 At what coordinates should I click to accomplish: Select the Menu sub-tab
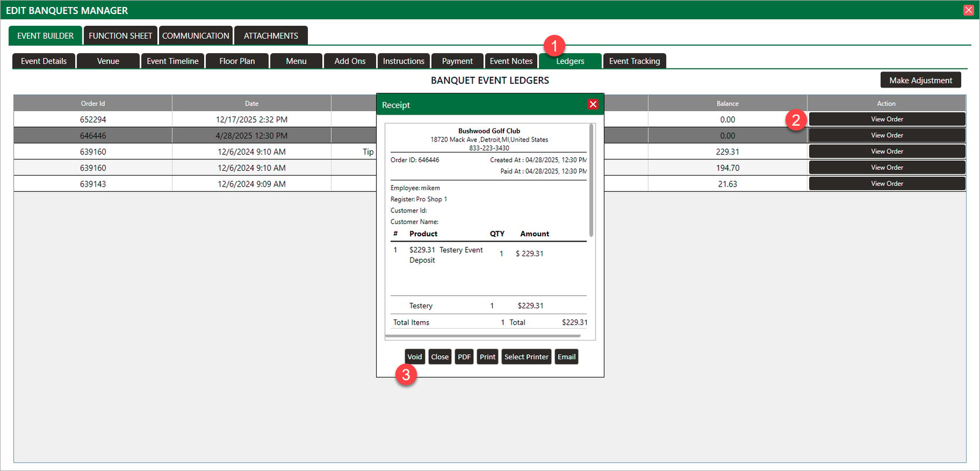pyautogui.click(x=296, y=61)
